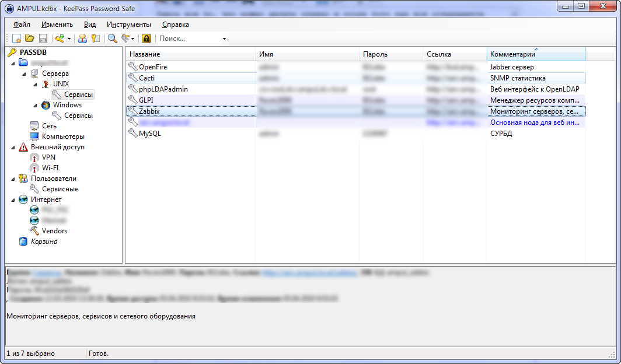
Task: Click into the Поиск search field
Action: (187, 38)
